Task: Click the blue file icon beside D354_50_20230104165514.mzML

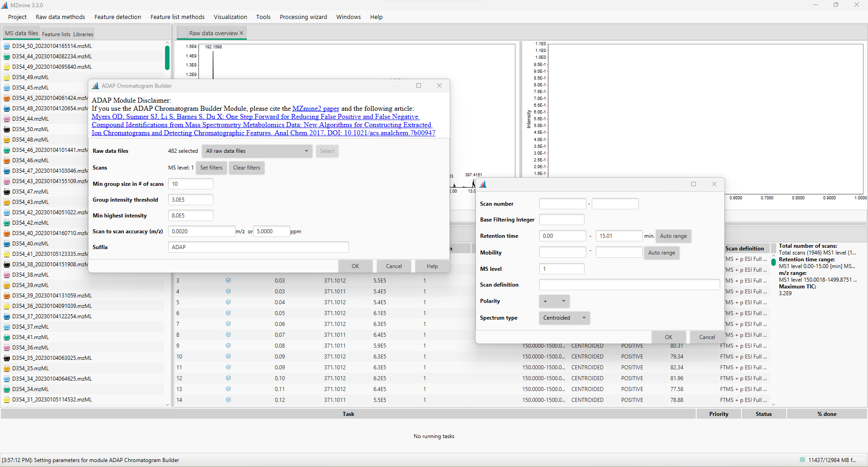Action: (x=6, y=46)
